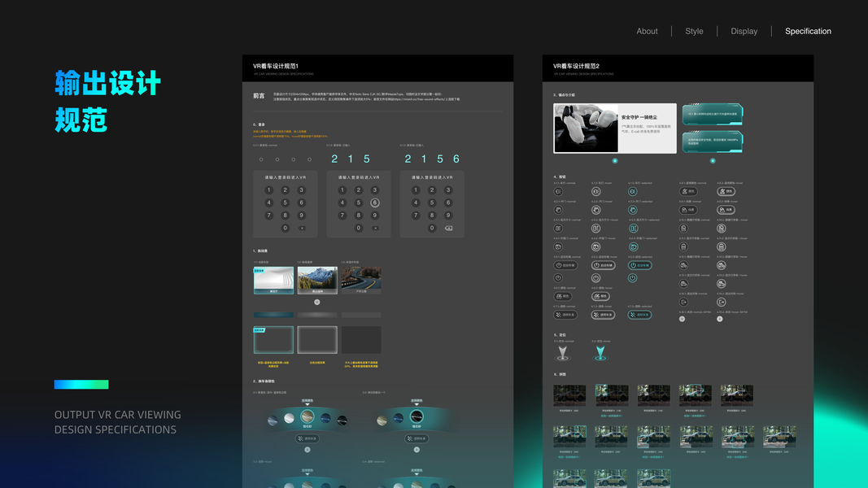
Task: Click the teal selected 启动车辆 pill button
Action: (x=639, y=266)
